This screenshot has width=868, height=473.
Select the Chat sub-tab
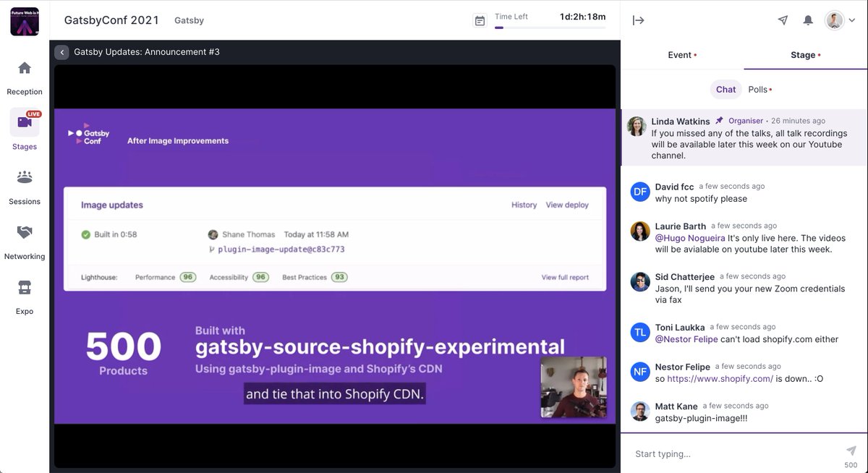(x=726, y=90)
